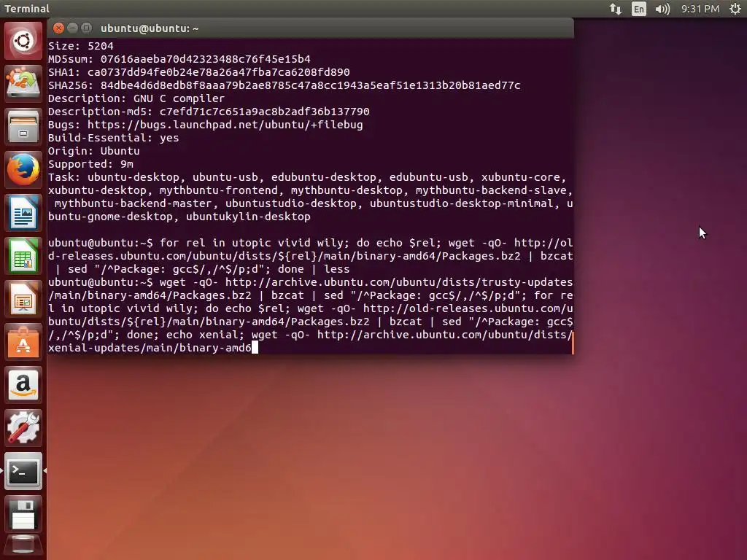Open the sound volume indicator
The width and height of the screenshot is (747, 560).
click(662, 9)
